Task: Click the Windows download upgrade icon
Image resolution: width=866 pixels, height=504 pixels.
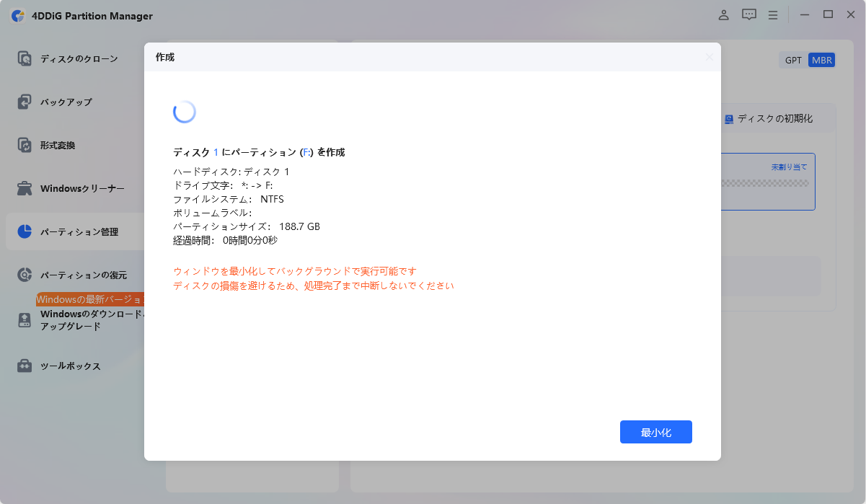Action: [x=25, y=320]
